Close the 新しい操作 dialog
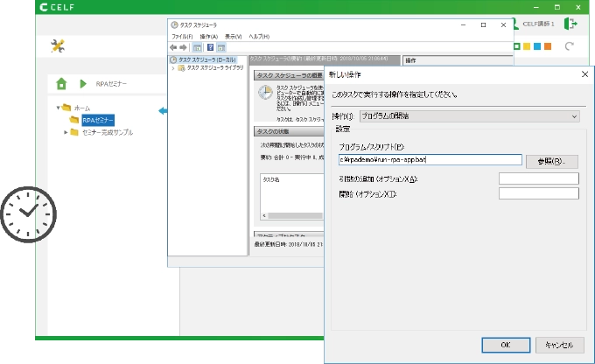Viewport: 595px width, 364px height. [x=584, y=74]
